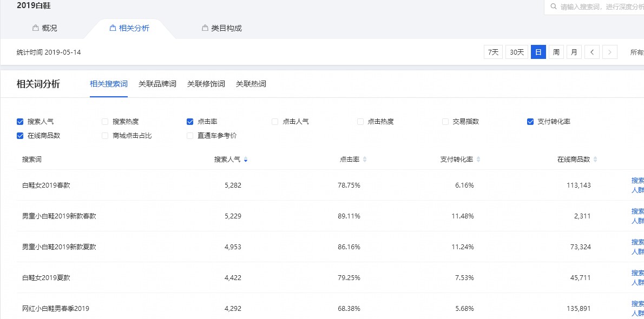
Task: Enable the 搜索热度 checkbox
Action: pyautogui.click(x=104, y=121)
